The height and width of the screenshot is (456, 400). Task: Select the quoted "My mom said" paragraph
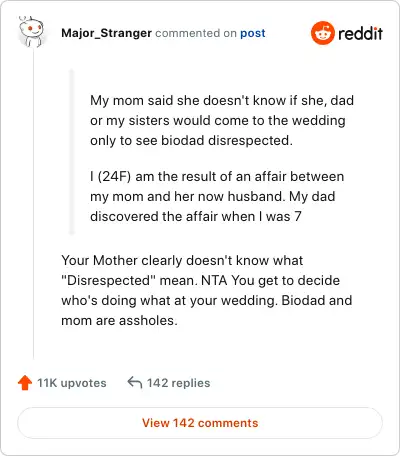(222, 120)
